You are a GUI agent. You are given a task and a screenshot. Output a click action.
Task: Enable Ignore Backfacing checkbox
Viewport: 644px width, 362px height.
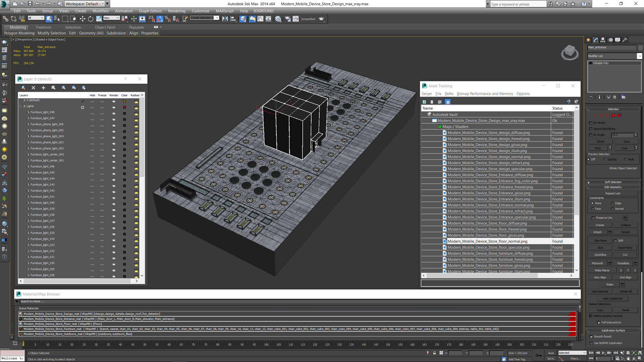point(591,129)
